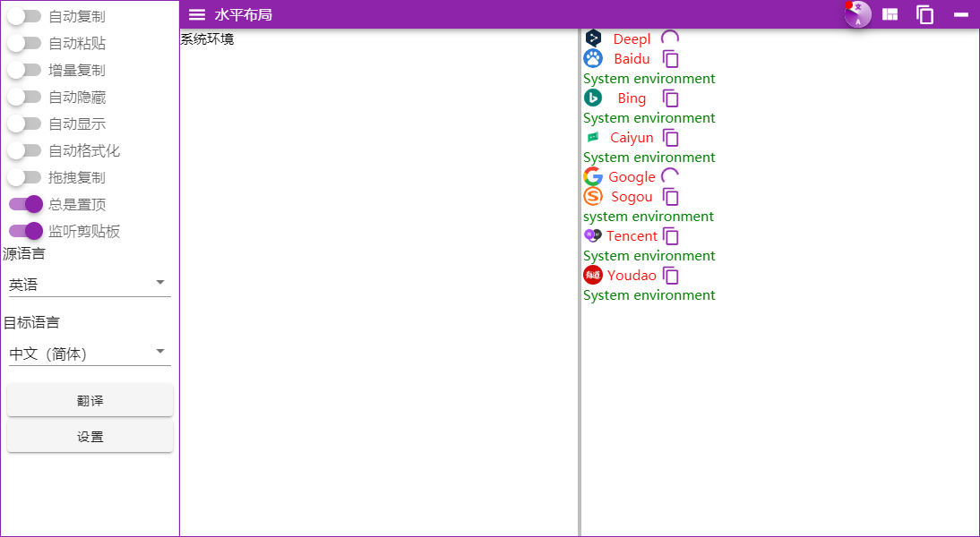This screenshot has height=537, width=980.
Task: Enable 自动复制 toggle
Action: click(26, 15)
